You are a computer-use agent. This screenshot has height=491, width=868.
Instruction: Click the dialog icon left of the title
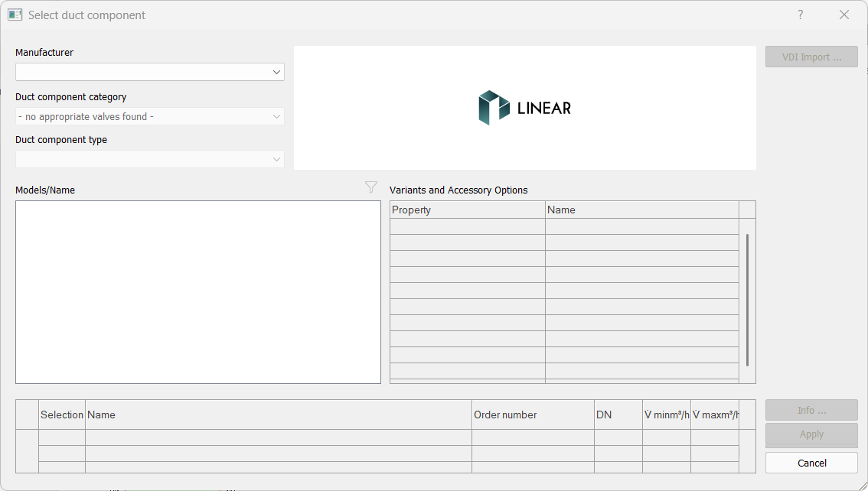point(15,15)
